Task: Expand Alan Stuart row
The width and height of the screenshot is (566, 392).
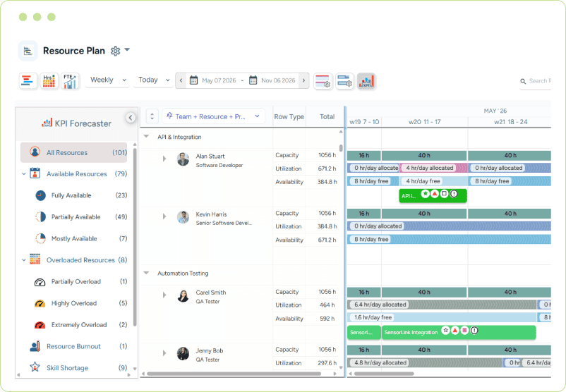Action: point(164,159)
